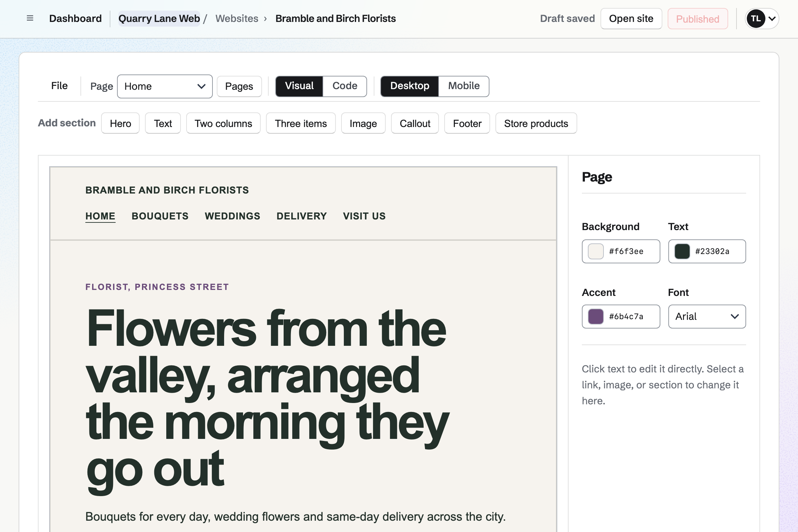Edit the Accent hex value #6b4c7a

[x=626, y=317]
